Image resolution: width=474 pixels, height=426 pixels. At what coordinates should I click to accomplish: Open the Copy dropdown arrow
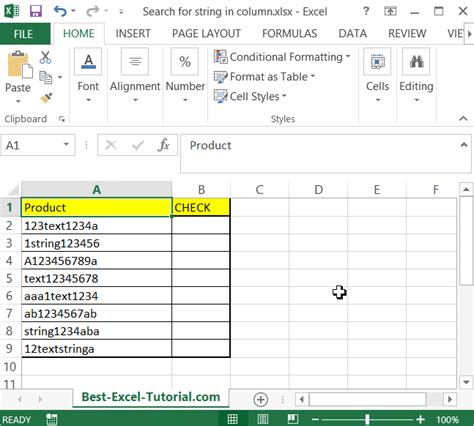(60, 77)
